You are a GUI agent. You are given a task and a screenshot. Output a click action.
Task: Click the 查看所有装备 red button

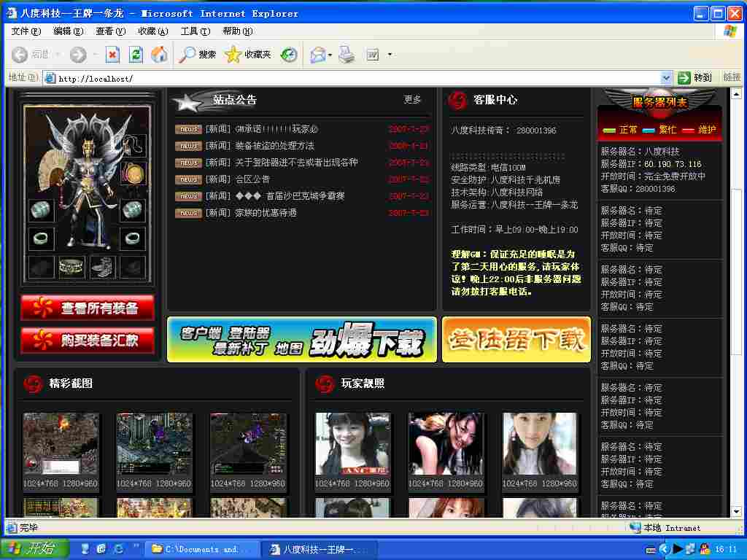(x=88, y=308)
